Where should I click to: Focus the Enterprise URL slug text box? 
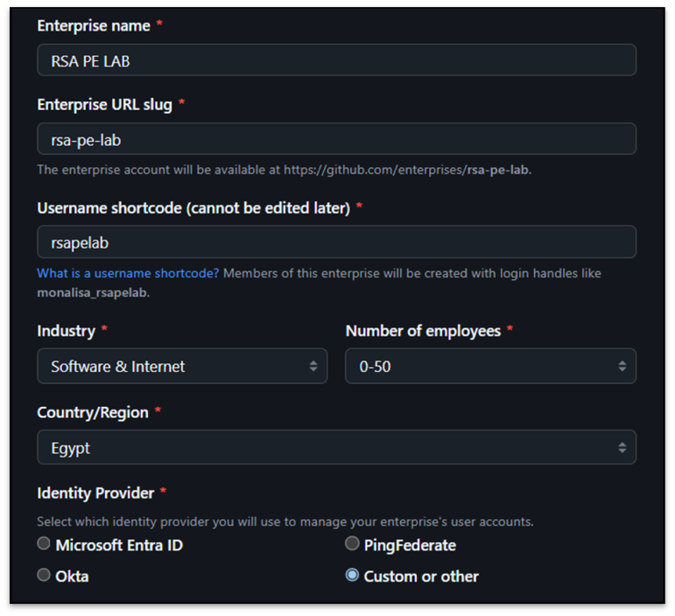[x=336, y=139]
